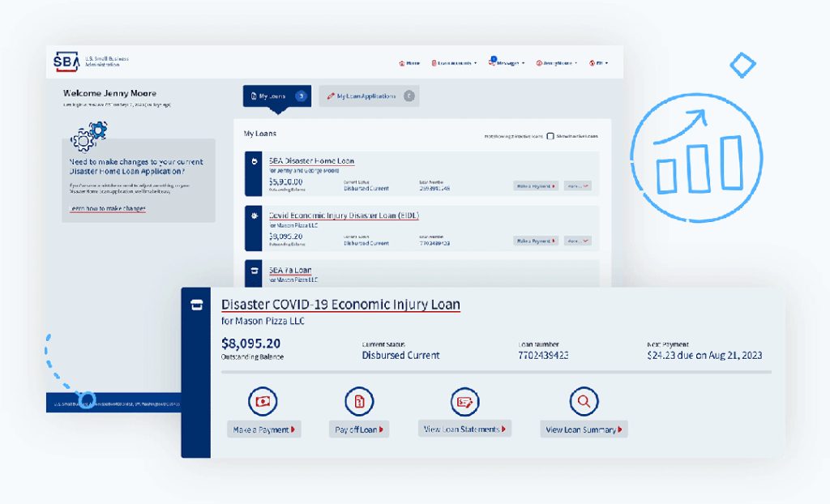Screen dimensions: 830x504
Task: Click the View Loan Summary magnifier icon
Action: (x=584, y=401)
